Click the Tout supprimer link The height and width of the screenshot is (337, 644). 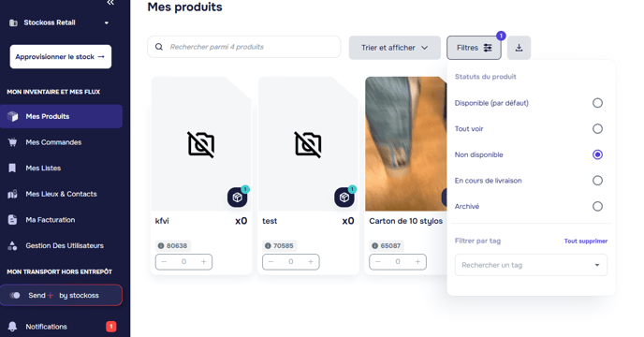(x=586, y=242)
